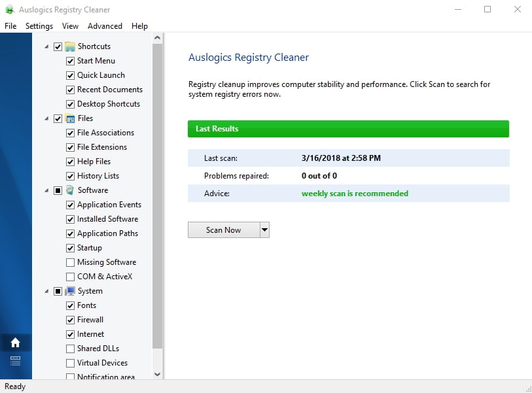The image size is (532, 393).
Task: Maximize the application window
Action: (488, 10)
